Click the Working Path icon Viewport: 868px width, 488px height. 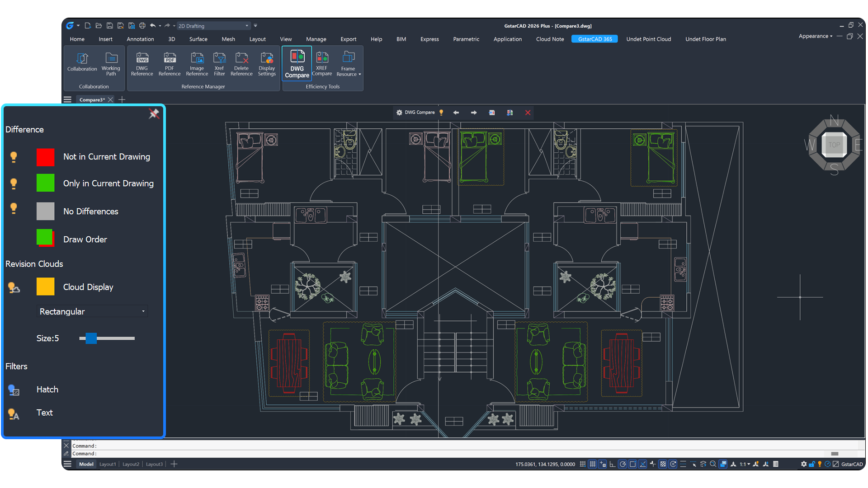[x=111, y=64]
